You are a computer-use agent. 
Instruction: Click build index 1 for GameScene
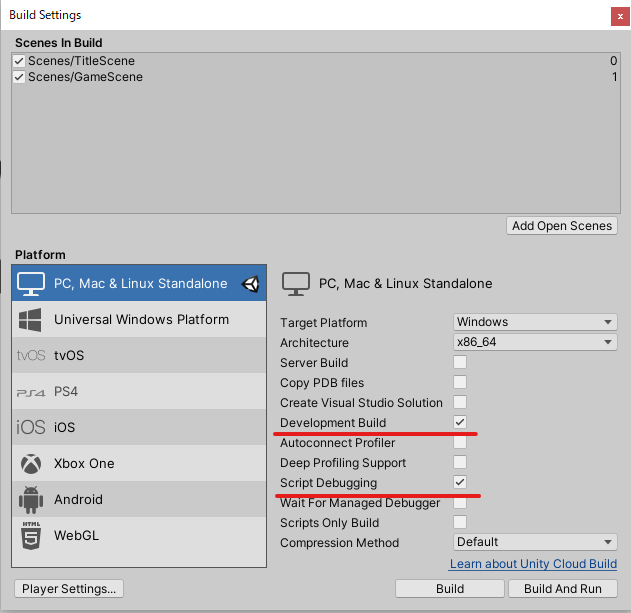pyautogui.click(x=615, y=77)
